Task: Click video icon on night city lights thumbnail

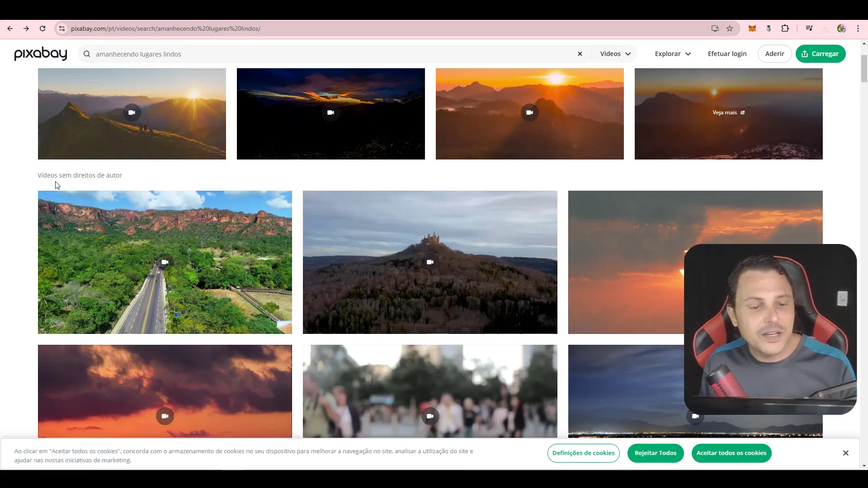Action: pos(695,416)
